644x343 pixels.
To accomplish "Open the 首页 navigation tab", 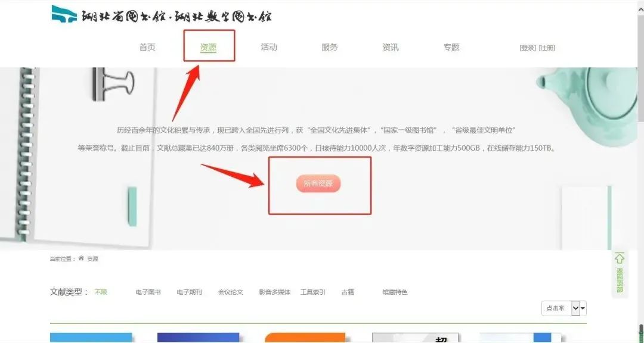I will pyautogui.click(x=147, y=48).
